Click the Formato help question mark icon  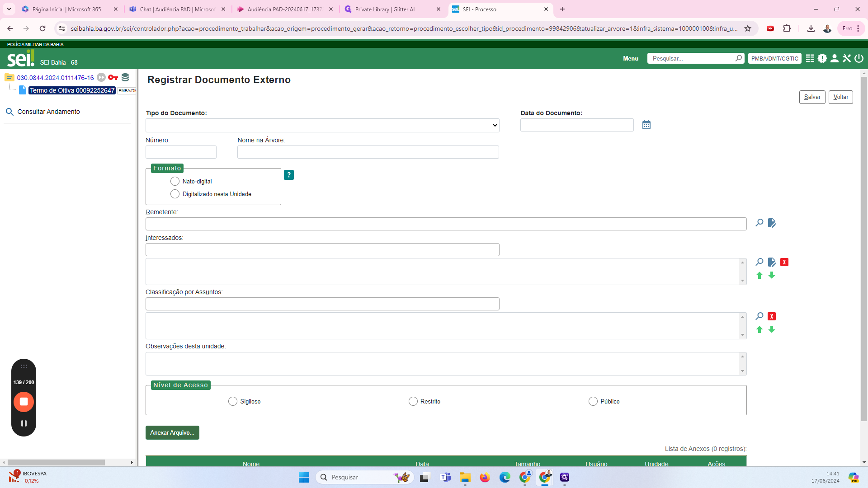pyautogui.click(x=288, y=175)
